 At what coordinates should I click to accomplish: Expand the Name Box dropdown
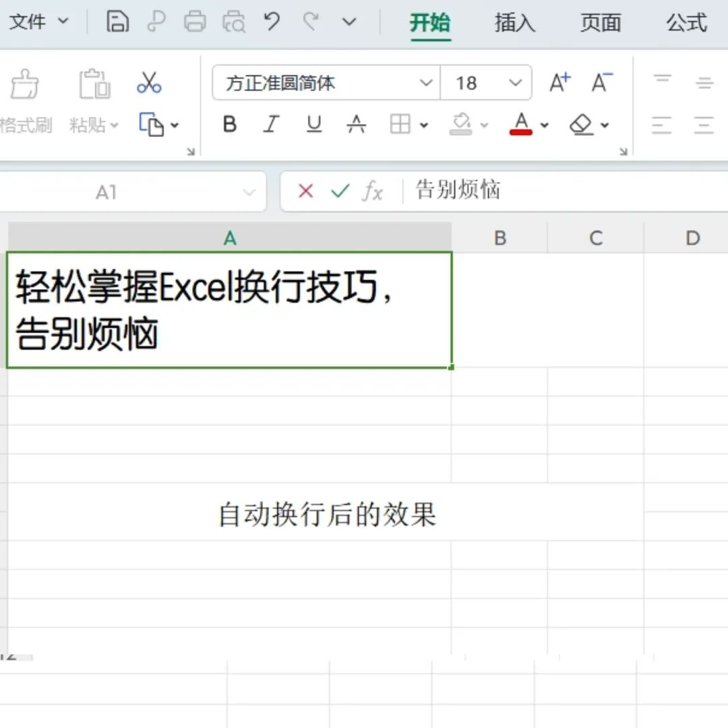pyautogui.click(x=249, y=191)
